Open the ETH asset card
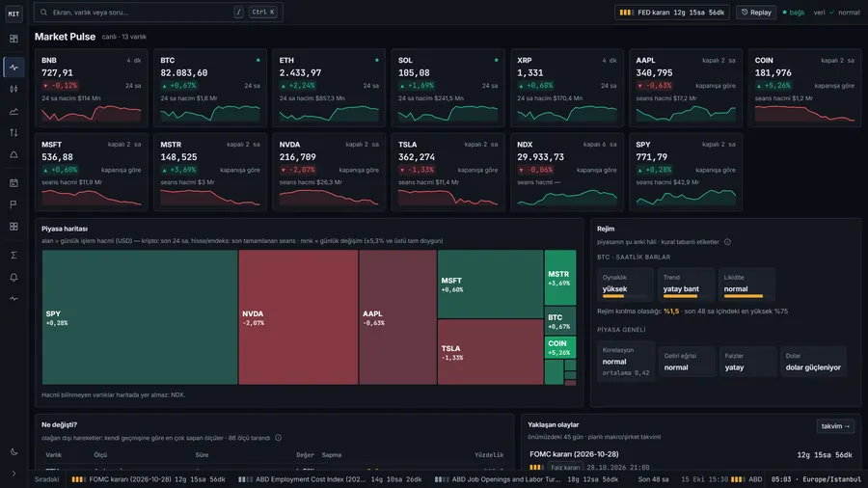Image resolution: width=868 pixels, height=488 pixels. pos(329,89)
